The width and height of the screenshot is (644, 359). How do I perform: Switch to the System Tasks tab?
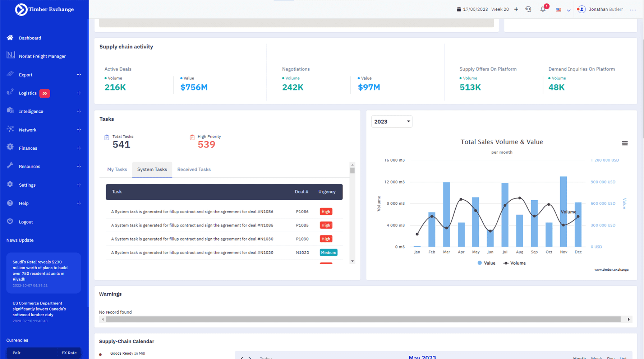(152, 169)
